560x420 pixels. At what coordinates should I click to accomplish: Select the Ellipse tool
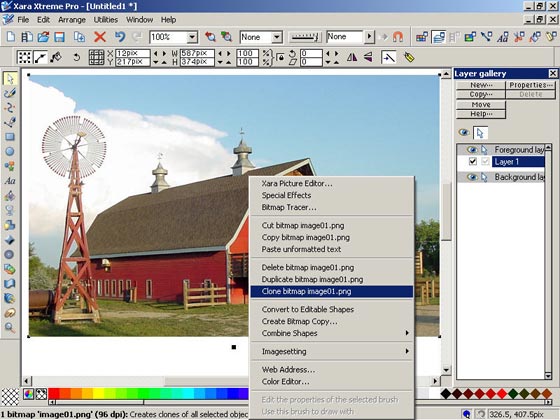coord(10,151)
